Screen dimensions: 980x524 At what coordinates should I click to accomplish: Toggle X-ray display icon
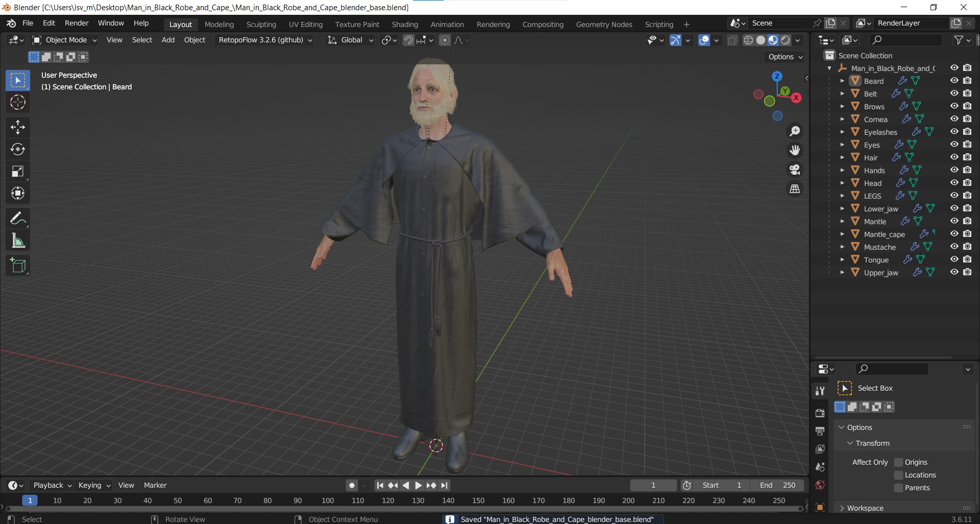click(x=732, y=40)
